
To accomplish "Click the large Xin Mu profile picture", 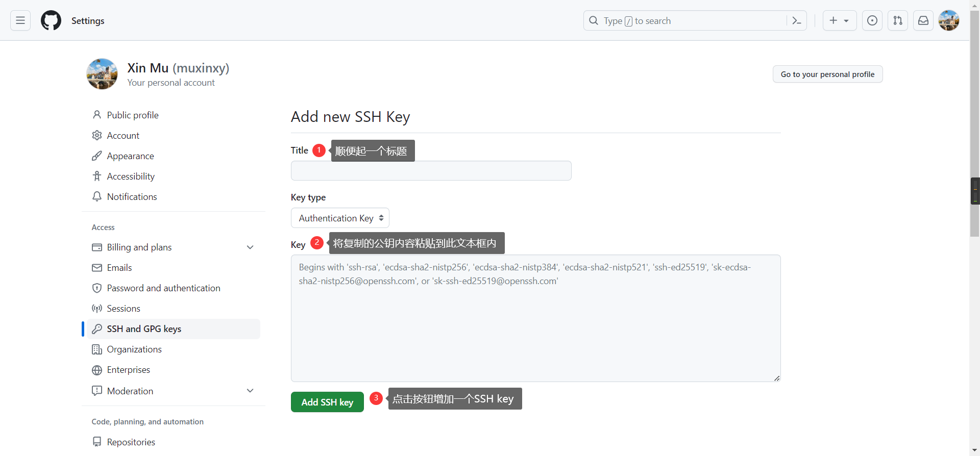I will pyautogui.click(x=102, y=74).
